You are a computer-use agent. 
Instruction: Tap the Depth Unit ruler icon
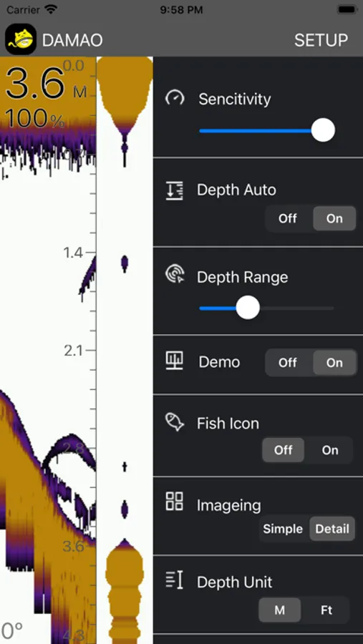tap(174, 580)
